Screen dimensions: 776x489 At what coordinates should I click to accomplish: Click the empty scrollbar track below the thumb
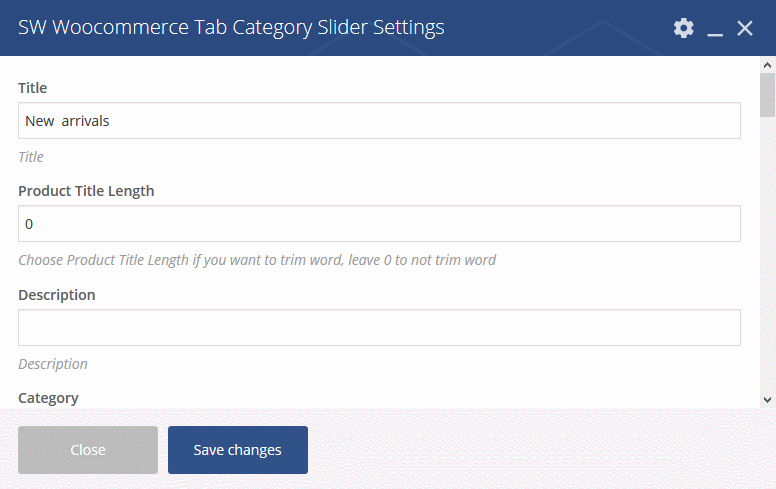768,255
